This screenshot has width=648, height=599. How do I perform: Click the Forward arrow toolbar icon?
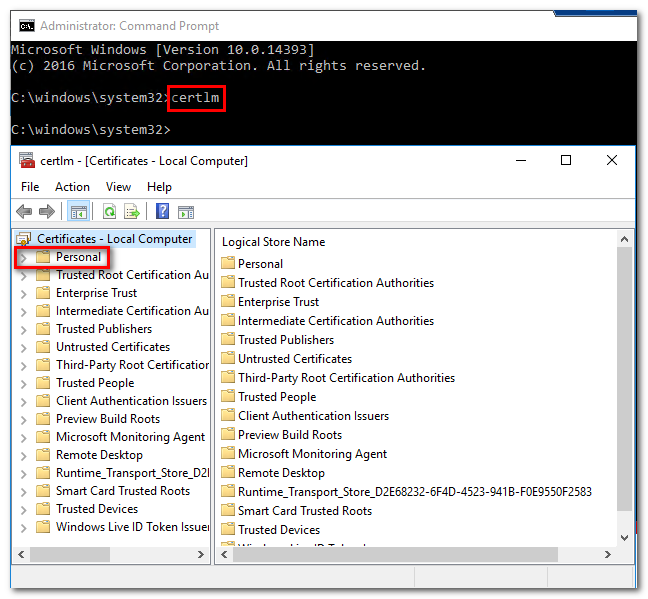tap(47, 212)
